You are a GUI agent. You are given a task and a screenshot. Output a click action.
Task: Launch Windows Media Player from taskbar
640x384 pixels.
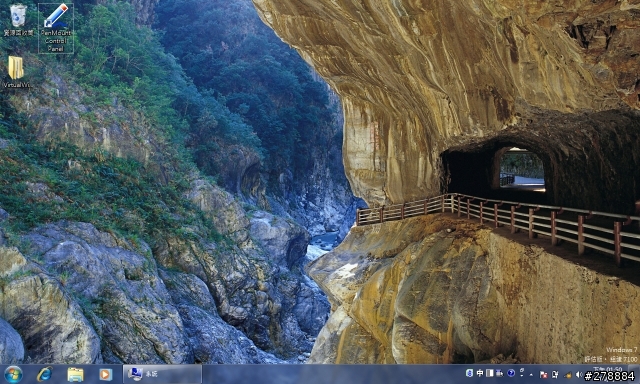106,374
